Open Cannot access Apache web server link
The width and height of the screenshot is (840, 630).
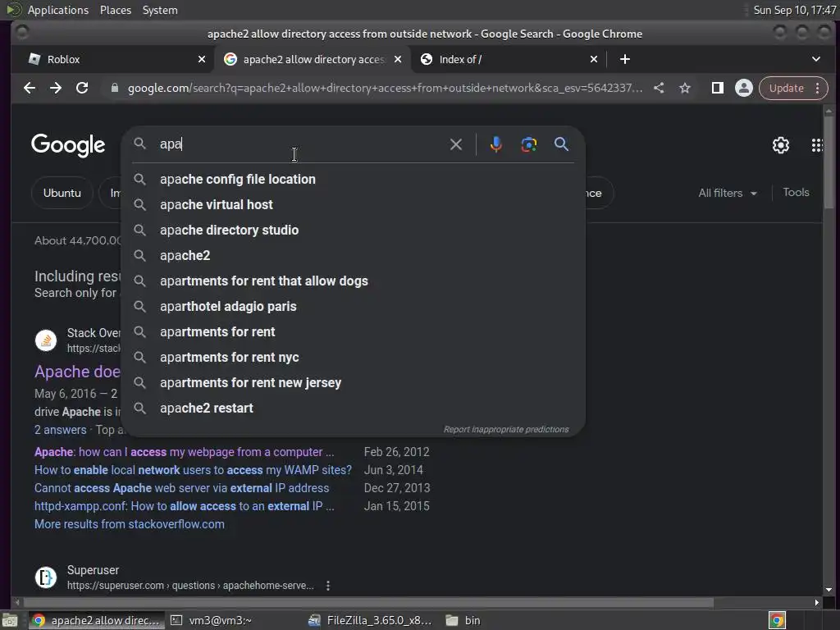(x=181, y=488)
